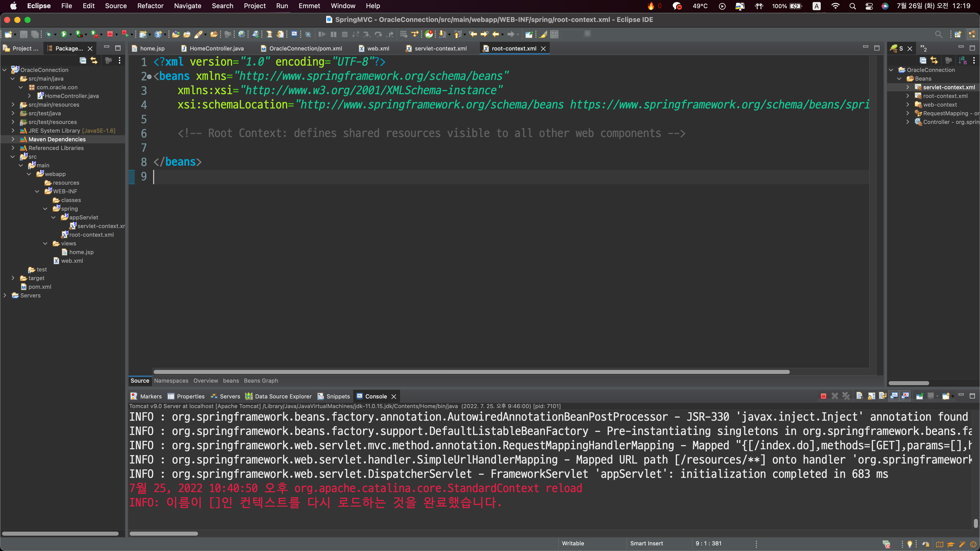Click the disabled Save icon in the toolbar

(23, 34)
